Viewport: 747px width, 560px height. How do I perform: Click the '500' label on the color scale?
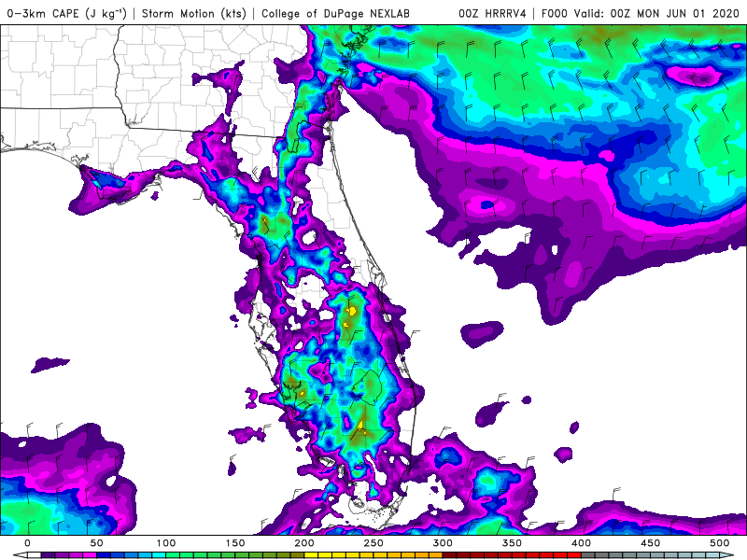(x=719, y=543)
